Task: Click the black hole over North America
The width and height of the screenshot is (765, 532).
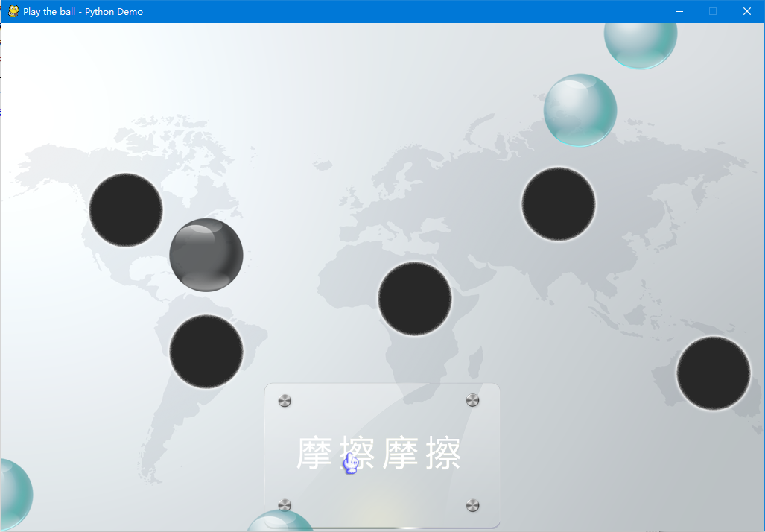Action: click(x=126, y=210)
